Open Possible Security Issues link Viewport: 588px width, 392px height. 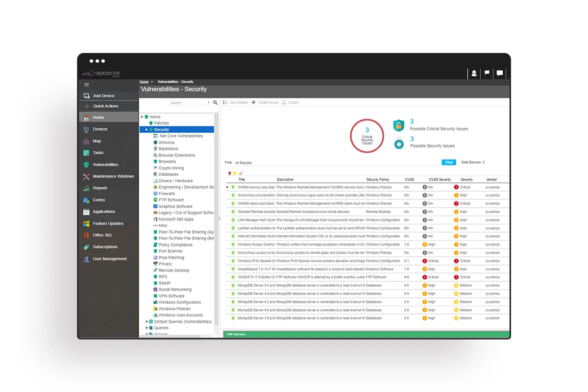(x=432, y=146)
